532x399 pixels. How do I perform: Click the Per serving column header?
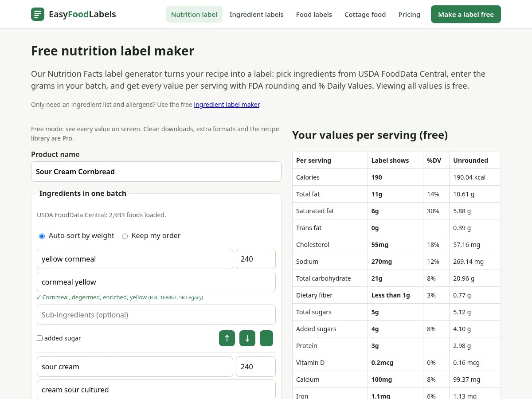313,160
